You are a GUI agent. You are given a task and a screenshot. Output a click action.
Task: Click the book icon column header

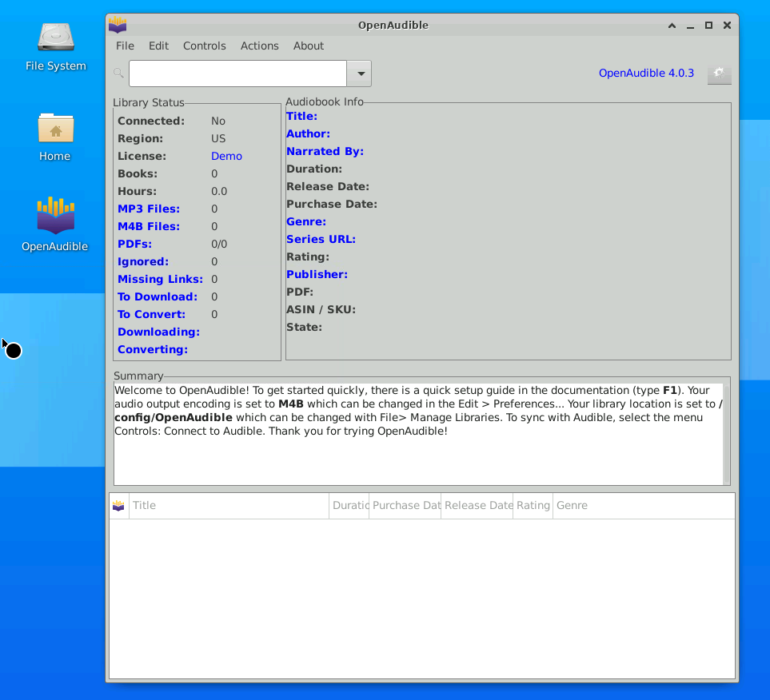click(118, 505)
